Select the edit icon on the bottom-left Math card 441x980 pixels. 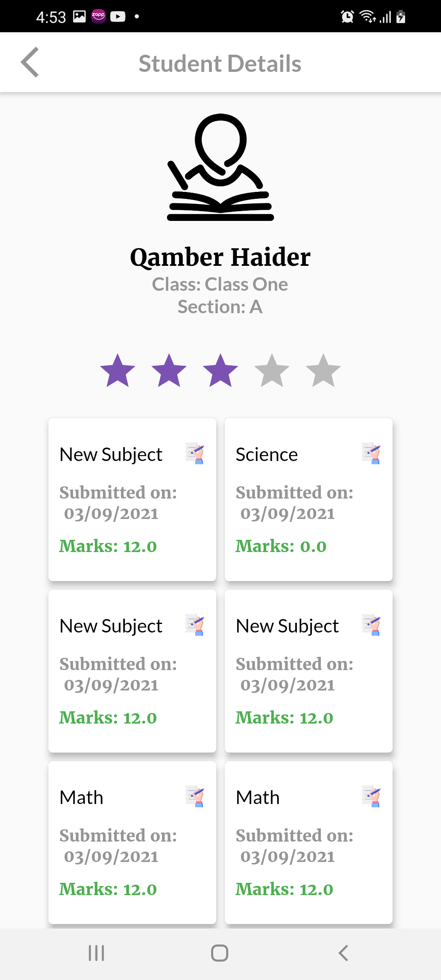[194, 797]
